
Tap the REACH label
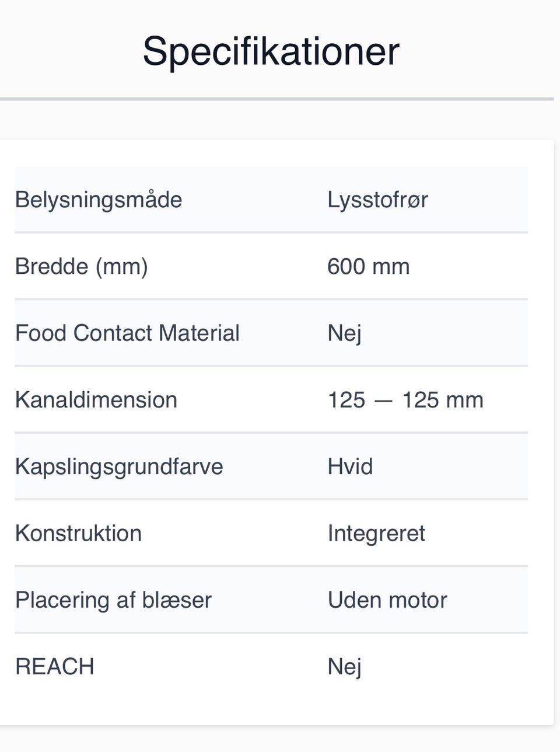(55, 666)
